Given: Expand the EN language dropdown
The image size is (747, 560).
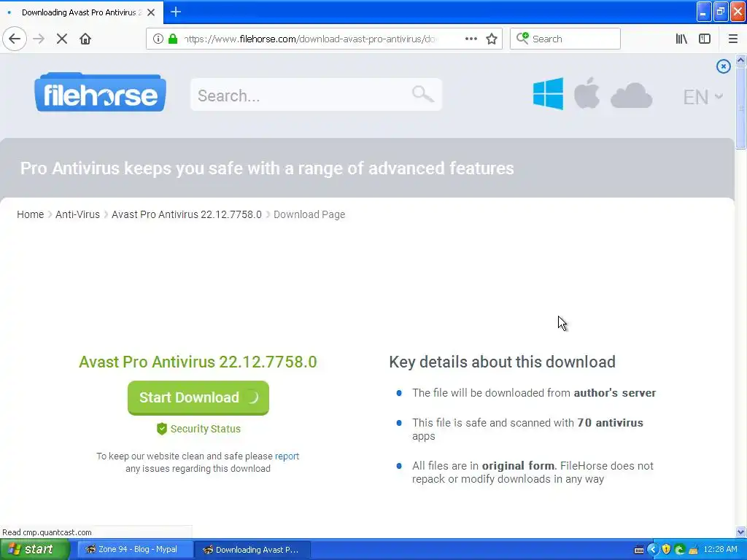Looking at the screenshot, I should [703, 97].
